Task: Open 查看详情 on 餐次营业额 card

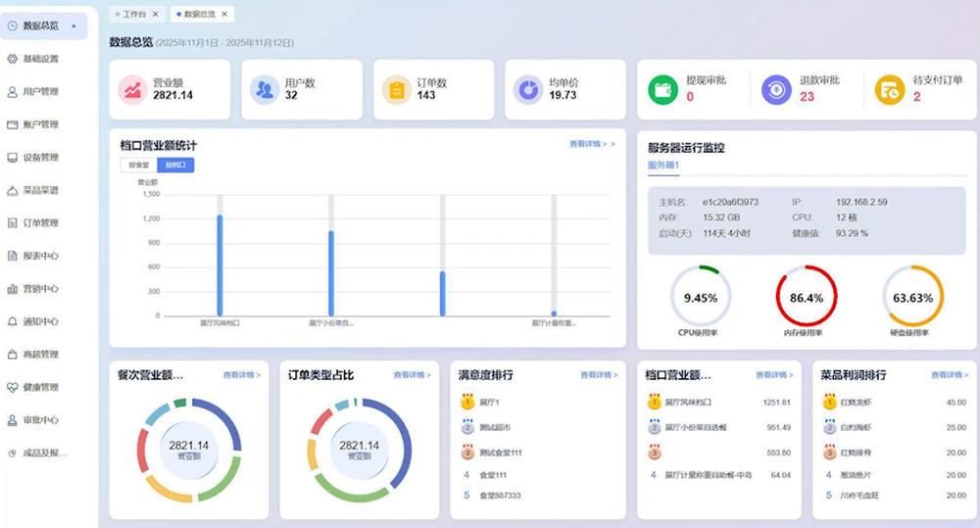Action: (242, 375)
